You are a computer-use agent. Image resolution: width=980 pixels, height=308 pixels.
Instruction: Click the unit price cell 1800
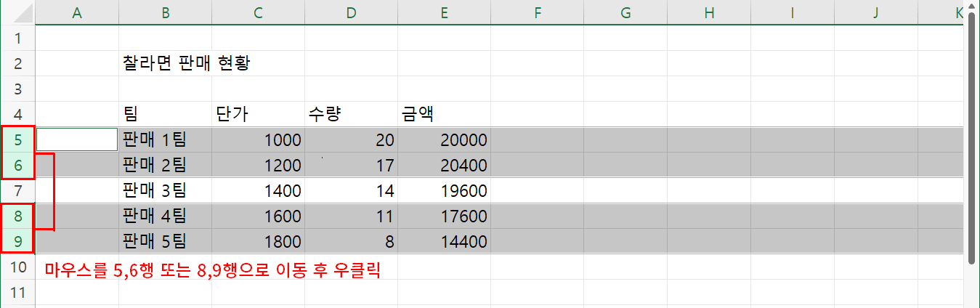[259, 241]
